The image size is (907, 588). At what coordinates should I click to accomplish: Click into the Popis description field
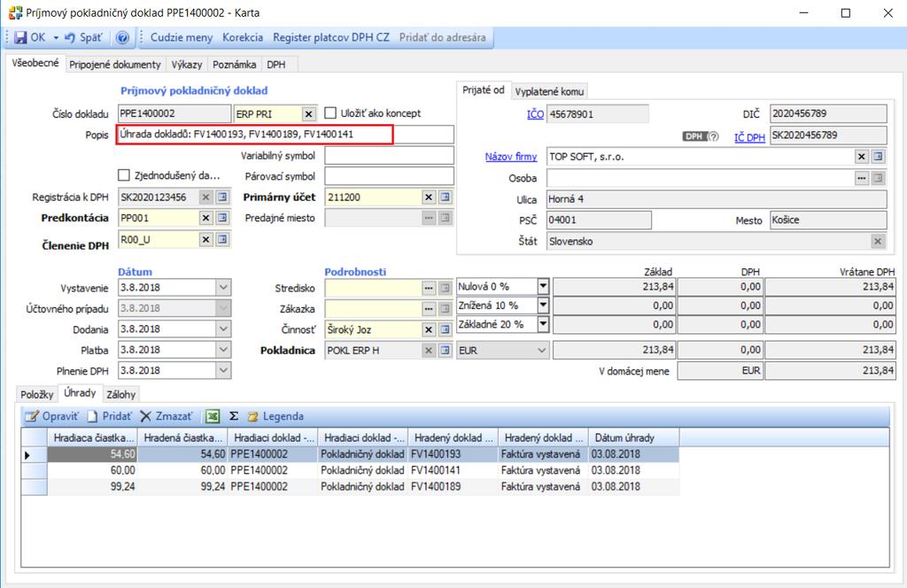pos(285,134)
